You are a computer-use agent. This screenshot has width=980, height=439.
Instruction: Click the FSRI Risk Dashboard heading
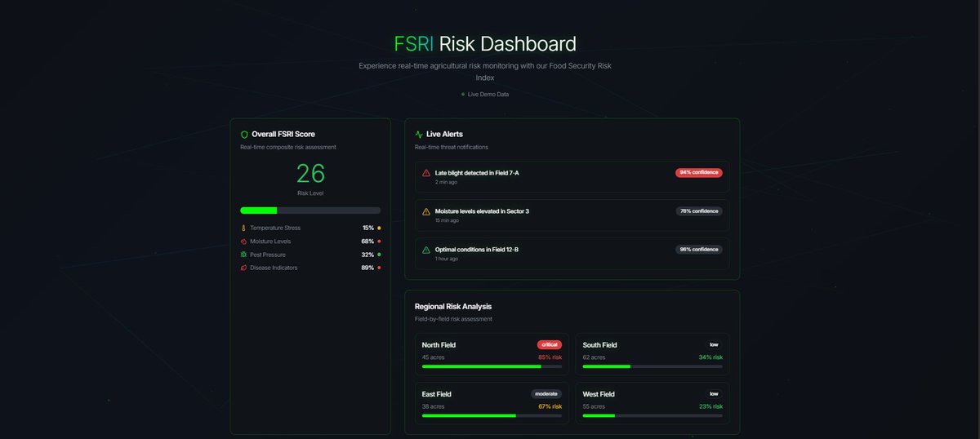pyautogui.click(x=485, y=43)
